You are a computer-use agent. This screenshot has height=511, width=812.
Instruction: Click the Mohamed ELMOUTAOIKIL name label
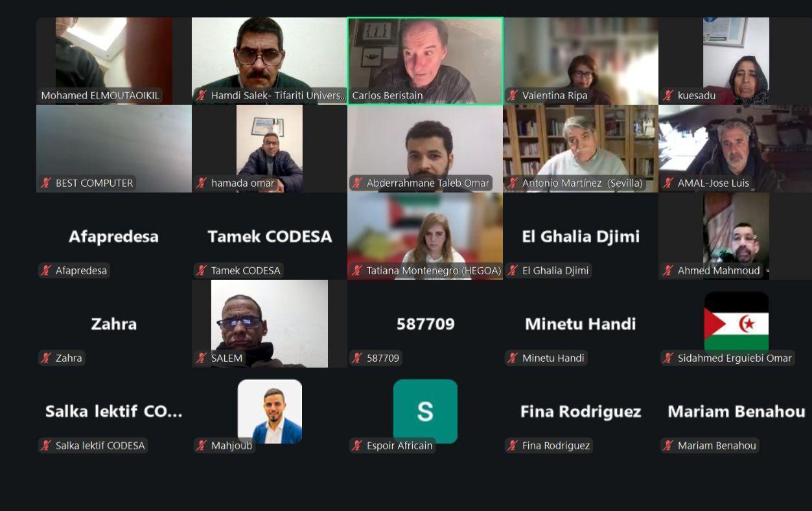click(100, 95)
